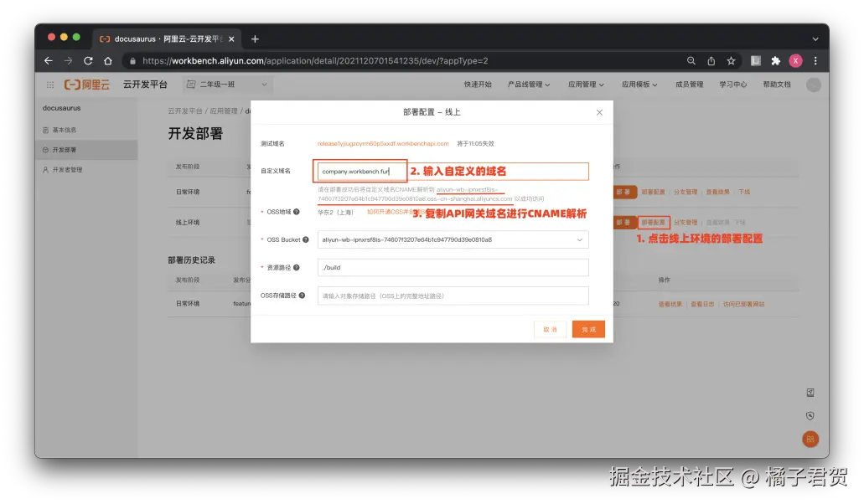Click the help icon next to OSS Bucket
The width and height of the screenshot is (864, 504).
(x=306, y=240)
